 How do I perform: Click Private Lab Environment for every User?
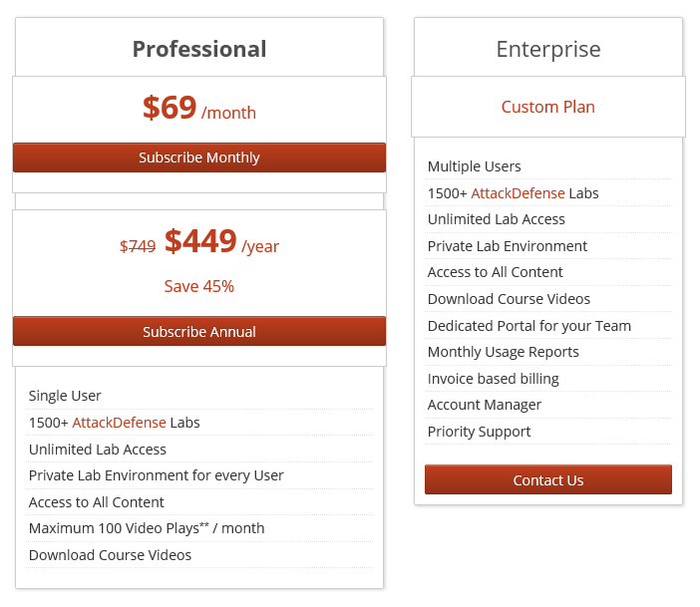[156, 475]
